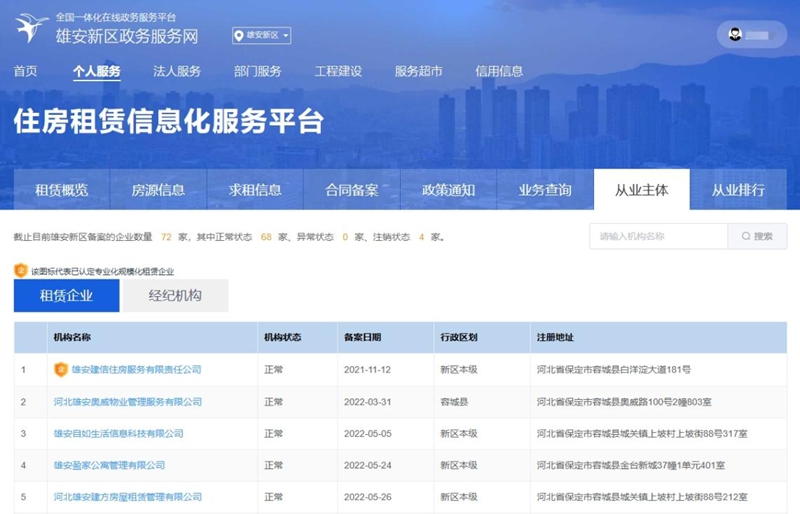The image size is (800, 514).
Task: Click the user avatar icon
Action: [735, 35]
